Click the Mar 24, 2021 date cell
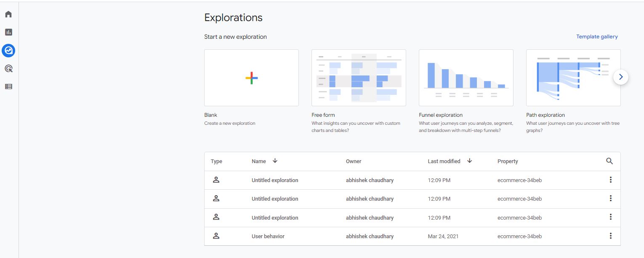This screenshot has width=644, height=258. [442, 236]
